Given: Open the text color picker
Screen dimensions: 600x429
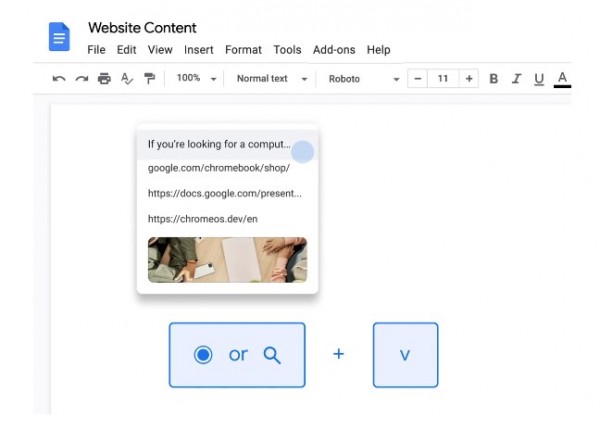Looking at the screenshot, I should pos(562,79).
